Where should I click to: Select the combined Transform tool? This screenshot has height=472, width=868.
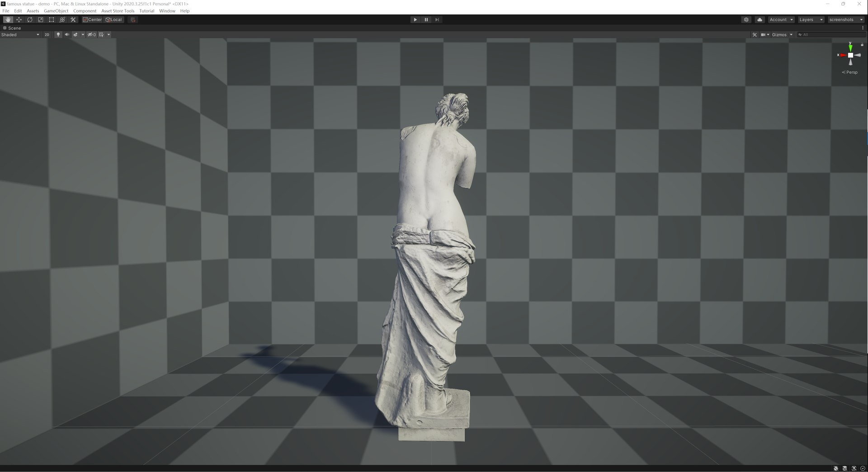[62, 19]
